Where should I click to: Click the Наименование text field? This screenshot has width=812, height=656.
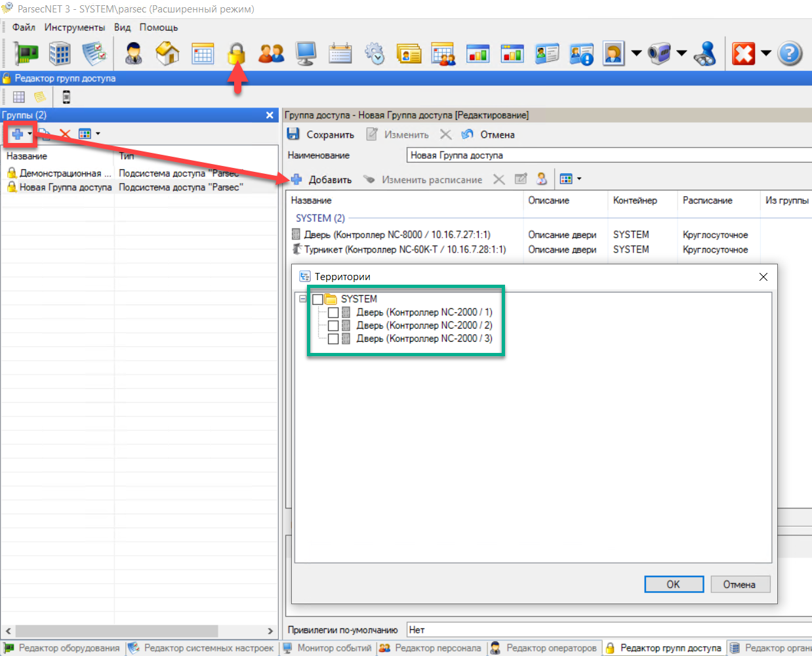tap(525, 155)
